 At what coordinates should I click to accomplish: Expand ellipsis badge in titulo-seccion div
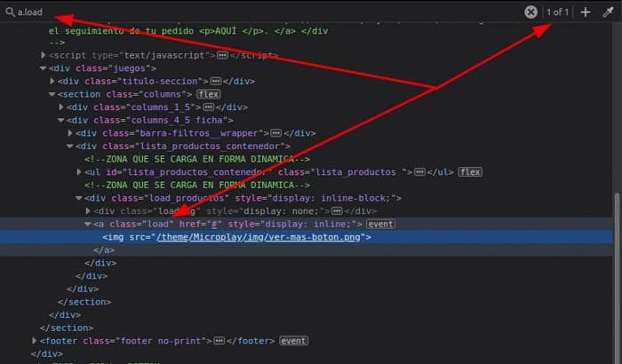coord(216,82)
